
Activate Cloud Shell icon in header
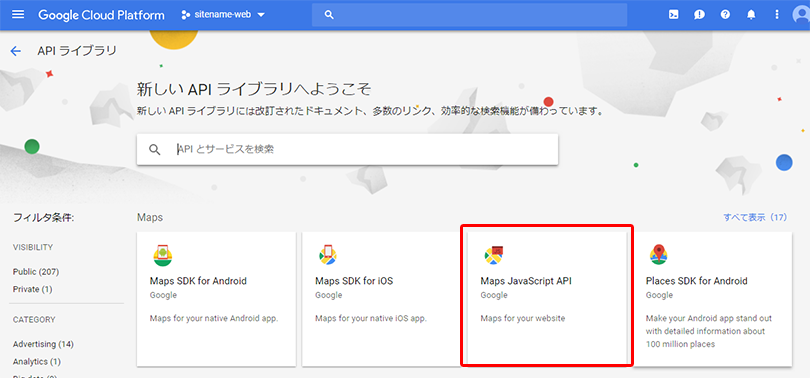click(x=673, y=14)
